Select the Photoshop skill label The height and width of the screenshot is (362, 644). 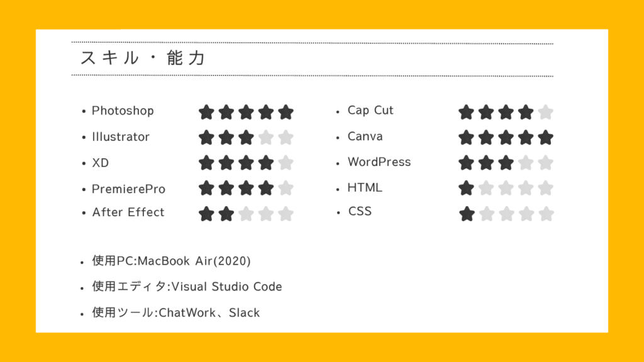123,111
